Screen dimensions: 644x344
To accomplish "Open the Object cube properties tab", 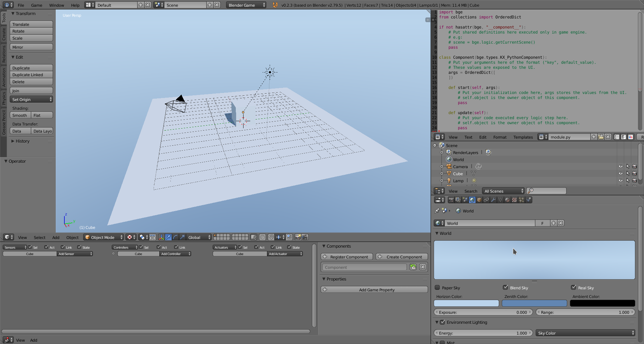I will coord(479,200).
